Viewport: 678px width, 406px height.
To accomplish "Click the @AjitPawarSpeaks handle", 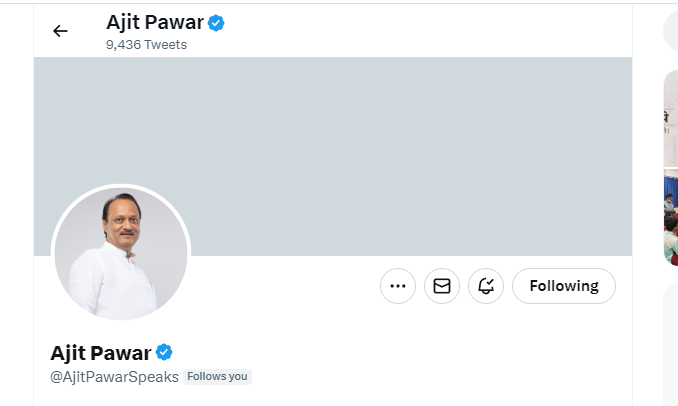I will 114,377.
